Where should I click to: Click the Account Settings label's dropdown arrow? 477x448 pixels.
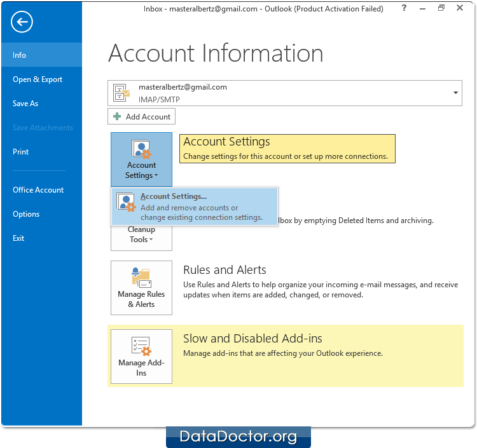pyautogui.click(x=156, y=175)
